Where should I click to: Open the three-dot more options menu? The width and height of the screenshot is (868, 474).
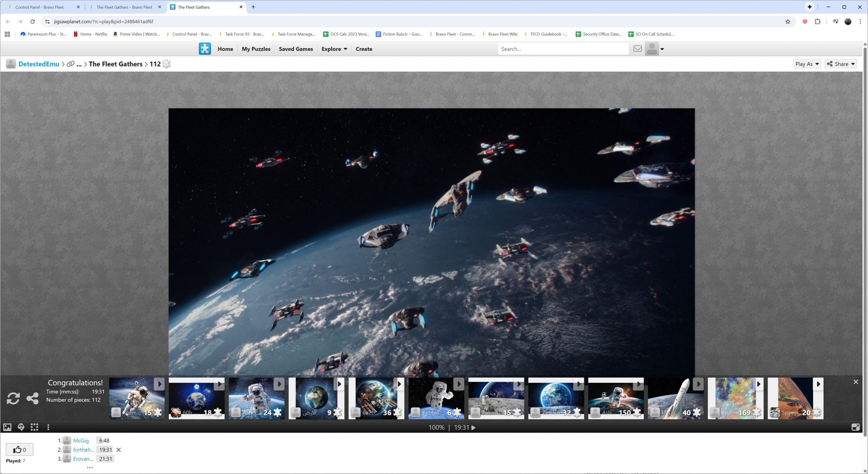coord(48,427)
